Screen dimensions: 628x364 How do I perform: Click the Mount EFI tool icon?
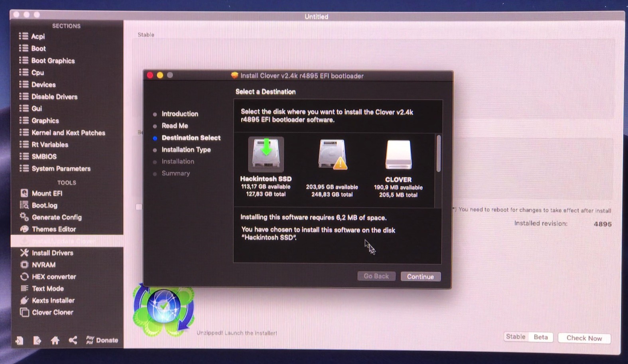[24, 193]
